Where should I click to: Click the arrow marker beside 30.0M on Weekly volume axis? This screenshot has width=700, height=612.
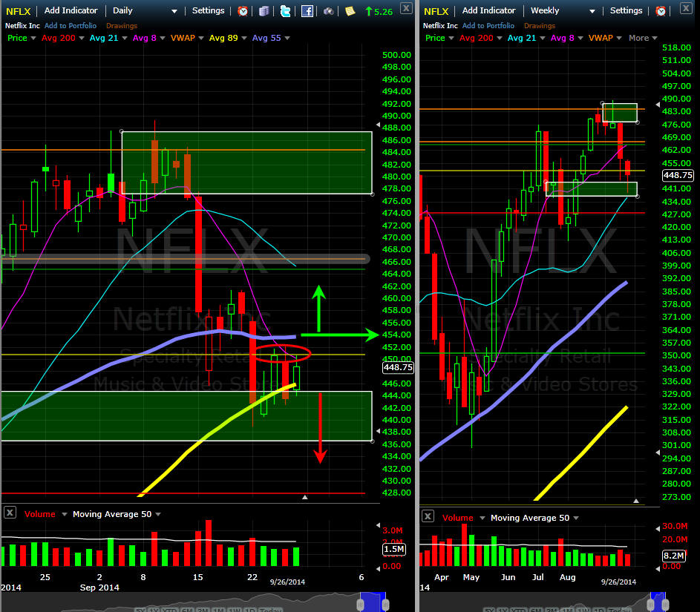pyautogui.click(x=658, y=529)
